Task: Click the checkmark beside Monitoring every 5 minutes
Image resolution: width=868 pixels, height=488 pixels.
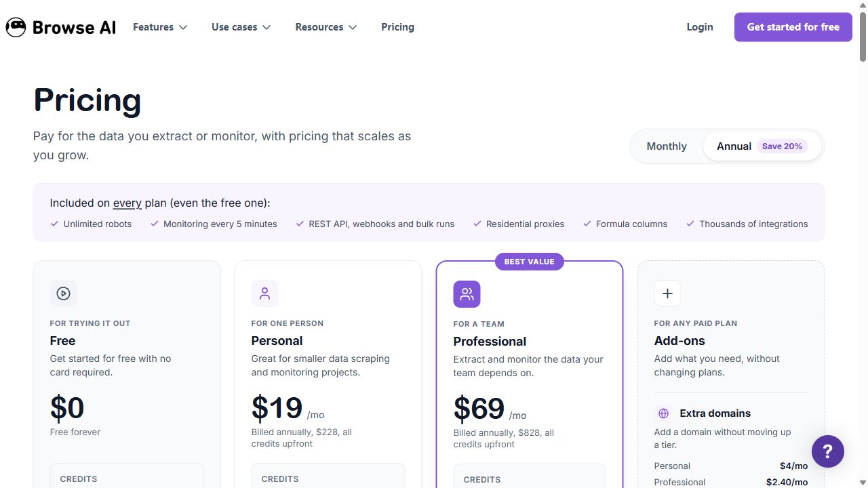Action: 155,224
